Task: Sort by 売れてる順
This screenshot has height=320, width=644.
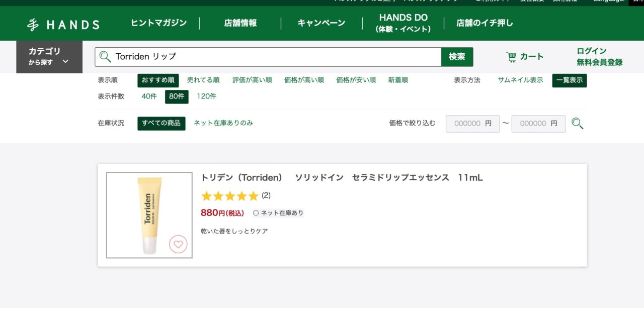Action: point(203,80)
